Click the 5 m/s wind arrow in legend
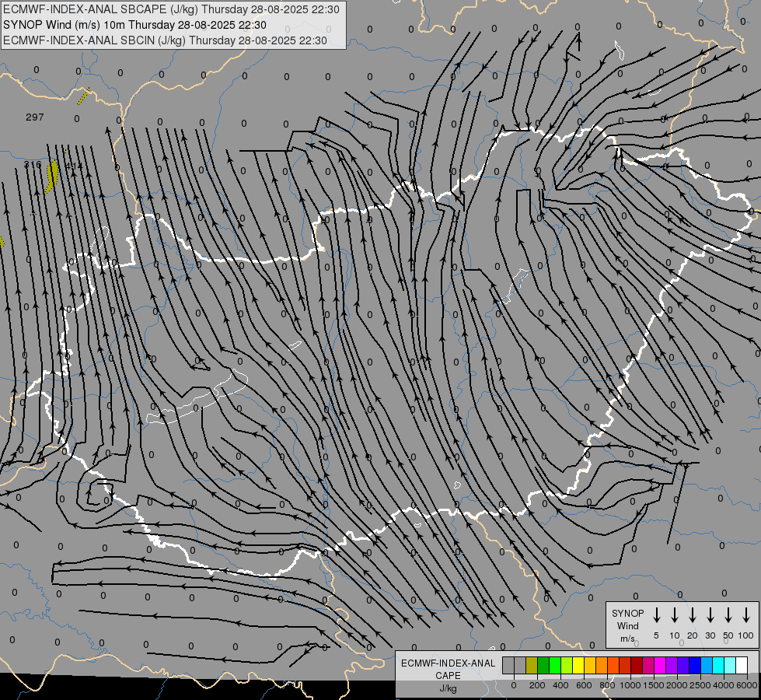Screen dimensions: 761x700 656,615
